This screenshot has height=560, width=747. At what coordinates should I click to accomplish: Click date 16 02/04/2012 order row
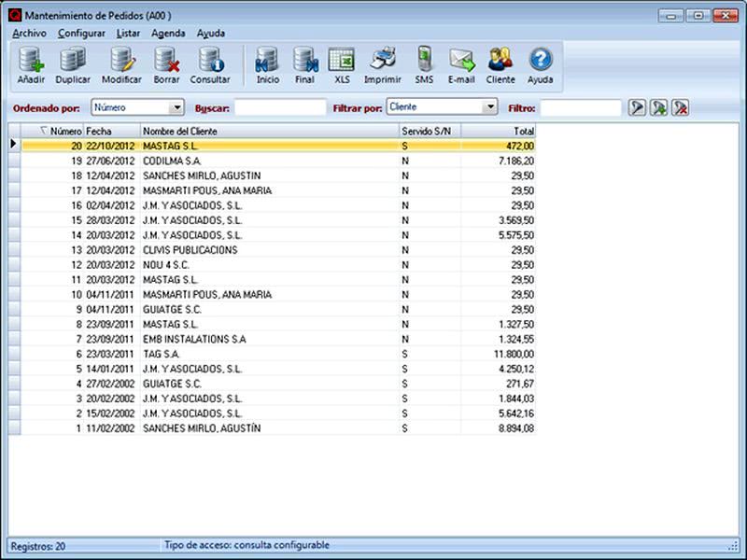(110, 205)
